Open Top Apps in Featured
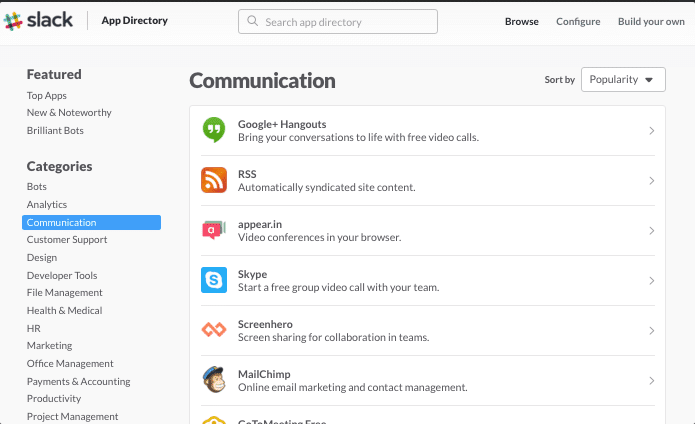 pos(47,96)
